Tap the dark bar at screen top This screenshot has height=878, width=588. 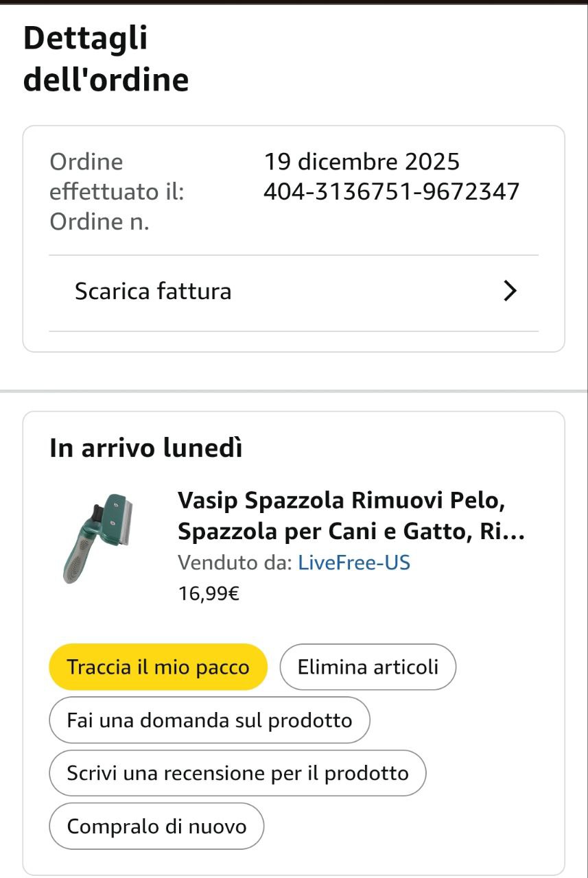click(294, 2)
